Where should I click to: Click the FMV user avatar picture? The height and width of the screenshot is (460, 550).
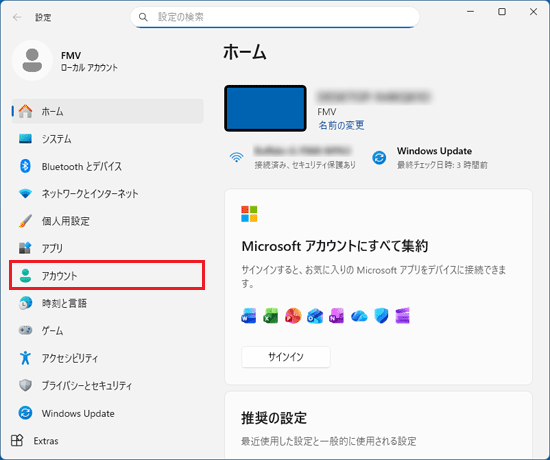[32, 60]
